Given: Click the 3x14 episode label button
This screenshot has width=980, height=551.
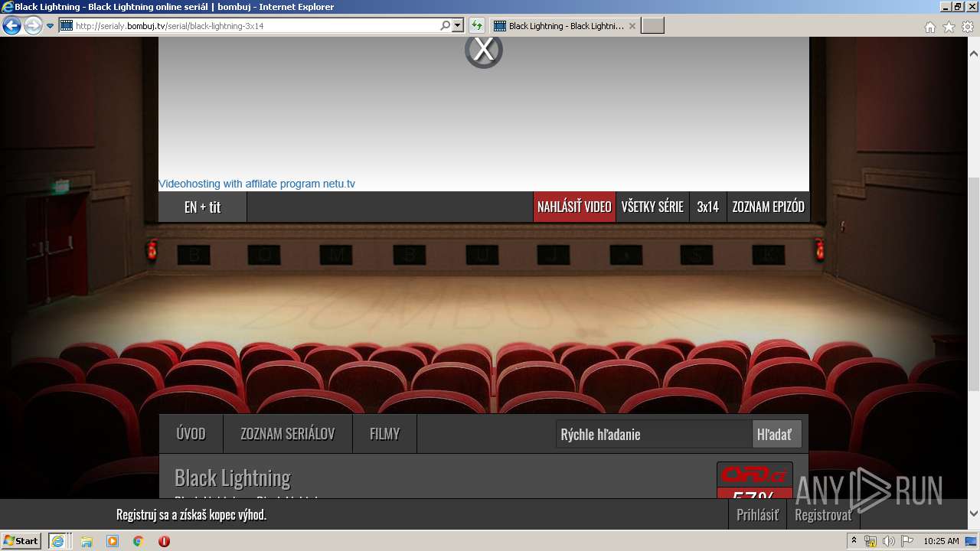Looking at the screenshot, I should [x=708, y=207].
